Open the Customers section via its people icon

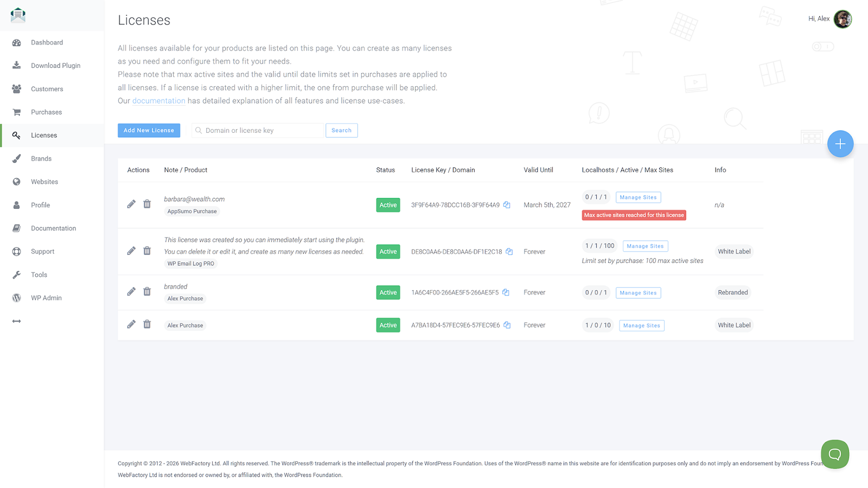pyautogui.click(x=17, y=88)
